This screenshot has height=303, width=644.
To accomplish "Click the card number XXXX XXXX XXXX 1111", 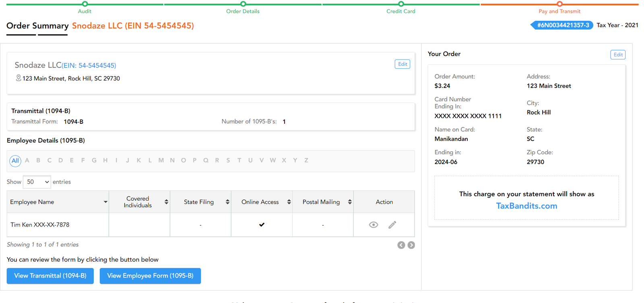I will (468, 116).
